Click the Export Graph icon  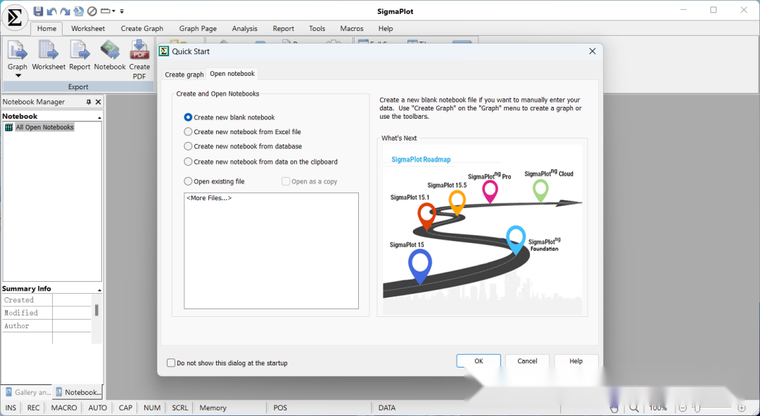pyautogui.click(x=17, y=50)
